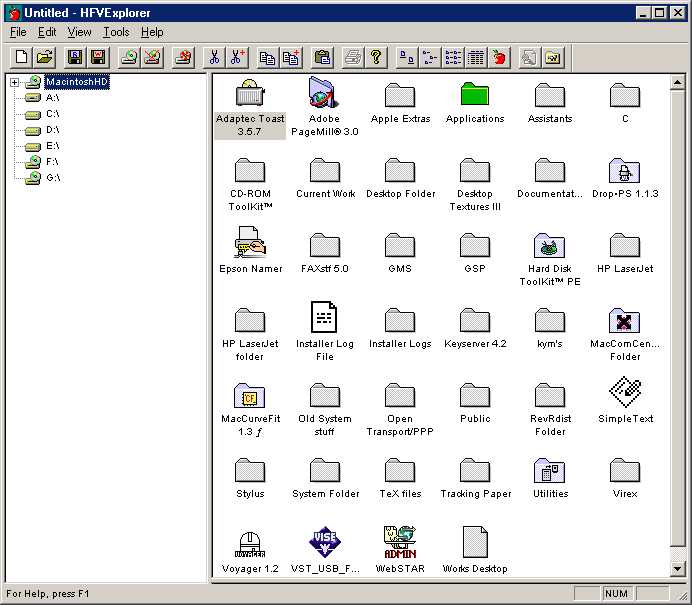Select the Adaptec Toast 3.5.7 item

[x=250, y=108]
